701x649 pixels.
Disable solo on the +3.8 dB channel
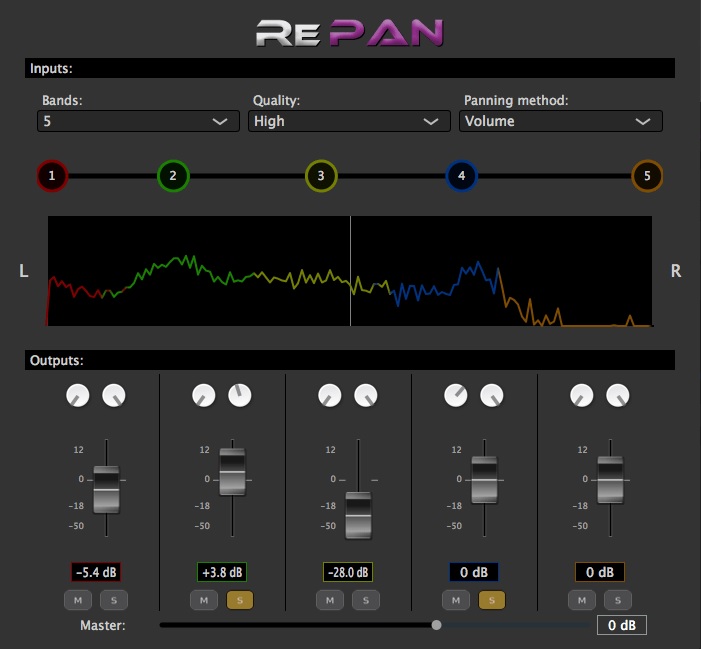click(x=240, y=600)
